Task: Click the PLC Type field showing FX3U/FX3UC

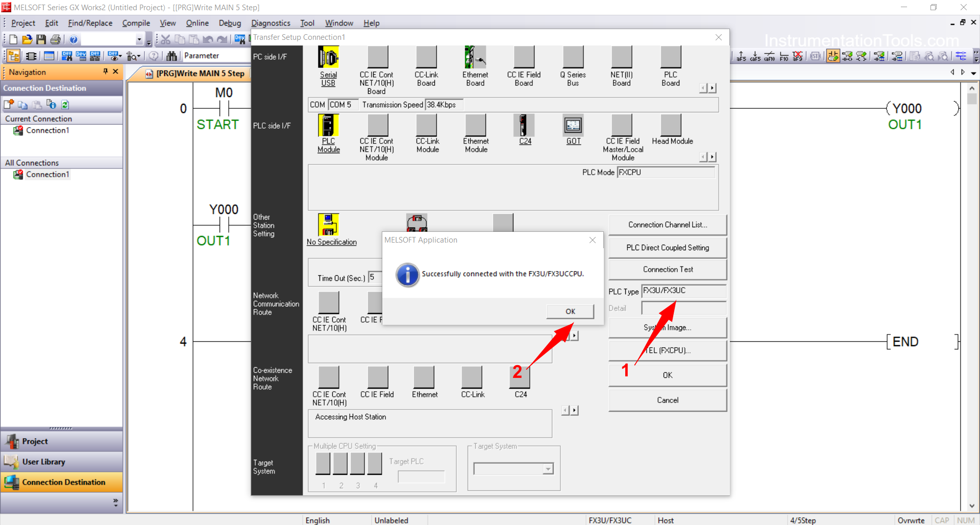Action: point(683,291)
